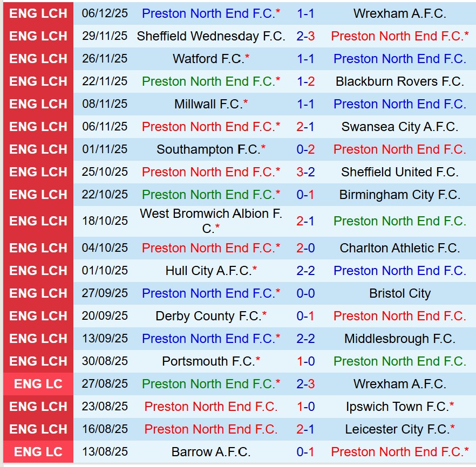476x467 pixels.
Task: Click the Bristol City team name
Action: pos(399,293)
